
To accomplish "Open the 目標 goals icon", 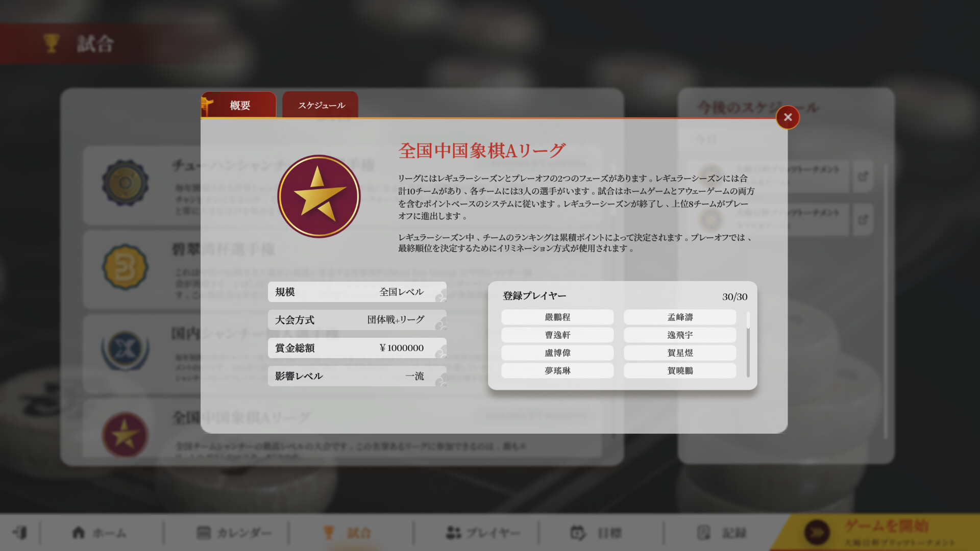I will click(578, 533).
